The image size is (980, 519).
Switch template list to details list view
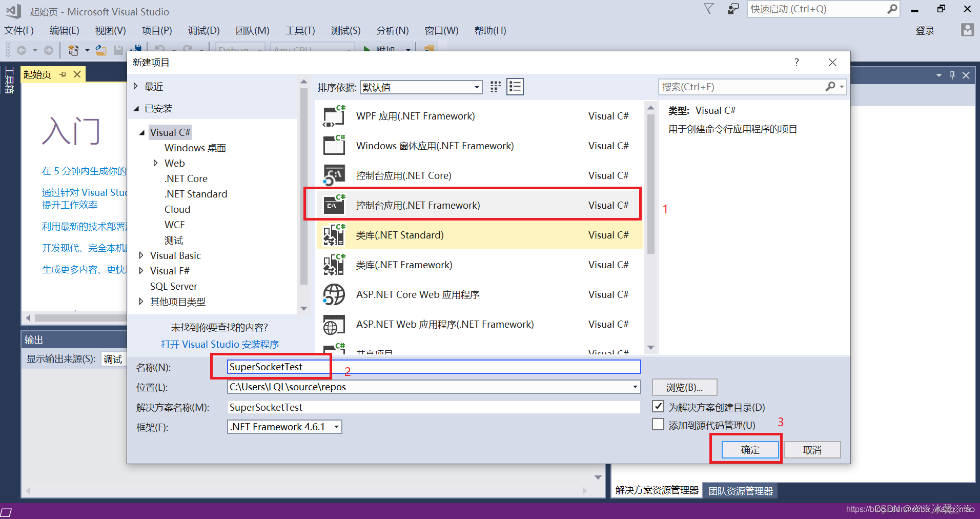(x=515, y=87)
